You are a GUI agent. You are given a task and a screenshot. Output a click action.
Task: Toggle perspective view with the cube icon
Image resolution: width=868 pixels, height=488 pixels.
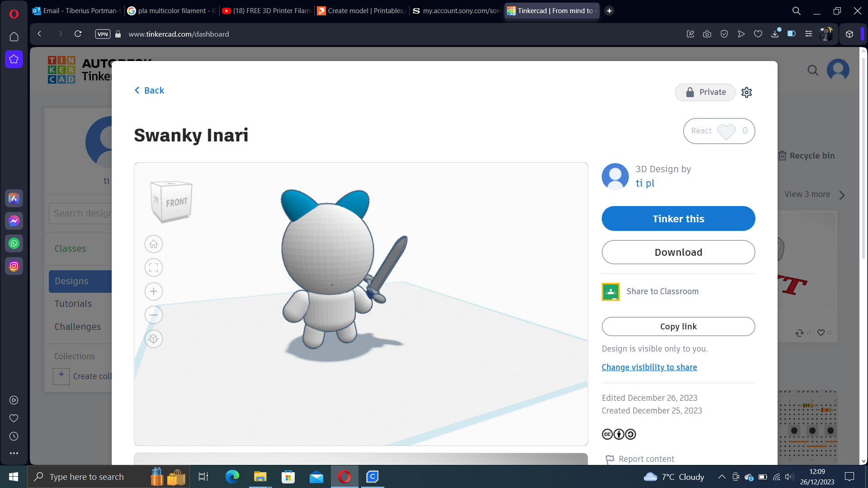point(153,339)
